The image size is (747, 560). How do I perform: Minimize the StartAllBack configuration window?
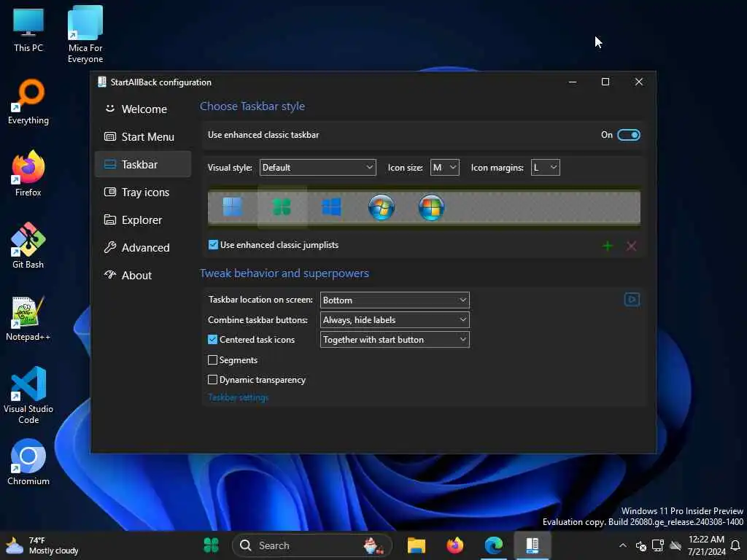tap(573, 82)
